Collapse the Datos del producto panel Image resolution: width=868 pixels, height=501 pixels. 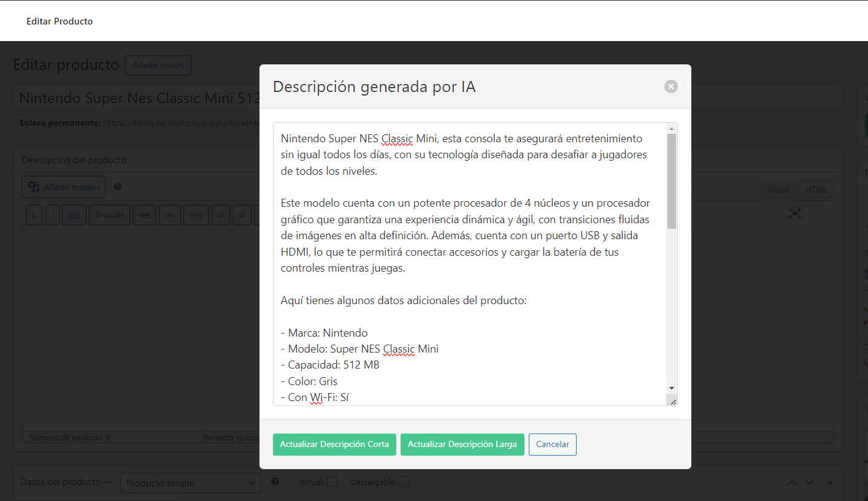831,483
